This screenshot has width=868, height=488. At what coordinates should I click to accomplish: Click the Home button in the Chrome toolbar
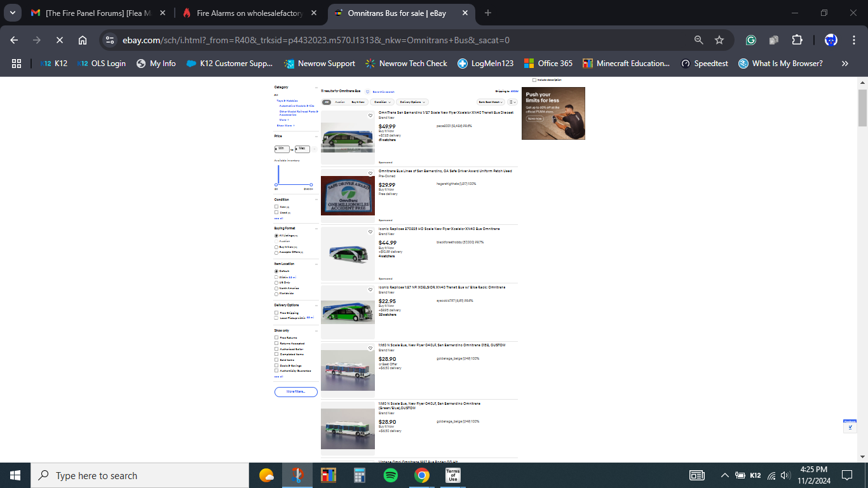[x=83, y=40]
